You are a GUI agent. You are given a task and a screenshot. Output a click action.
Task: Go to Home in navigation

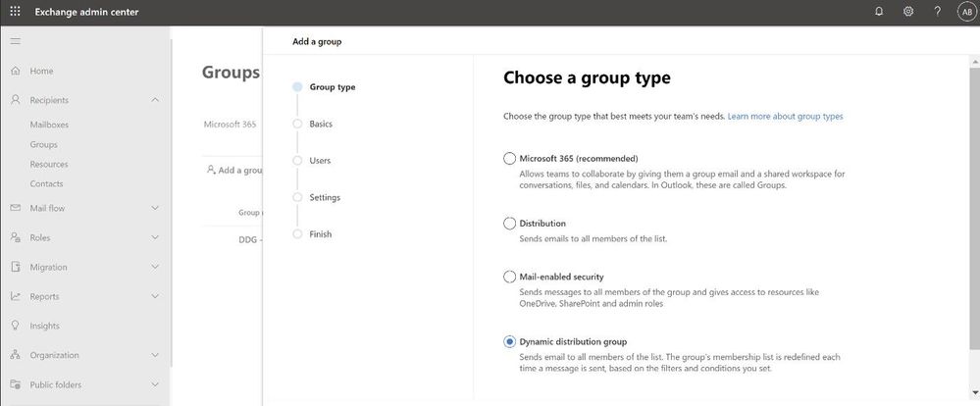(x=41, y=72)
